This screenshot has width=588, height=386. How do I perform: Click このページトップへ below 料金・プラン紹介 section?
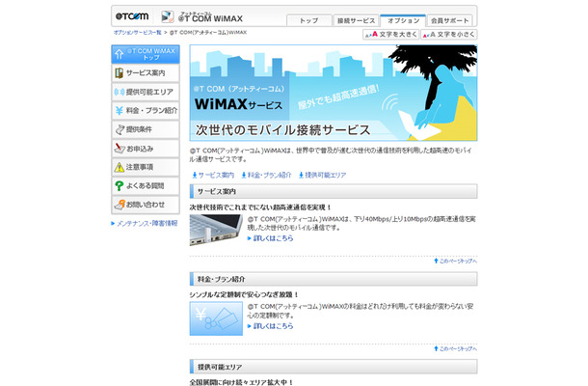[x=456, y=348]
